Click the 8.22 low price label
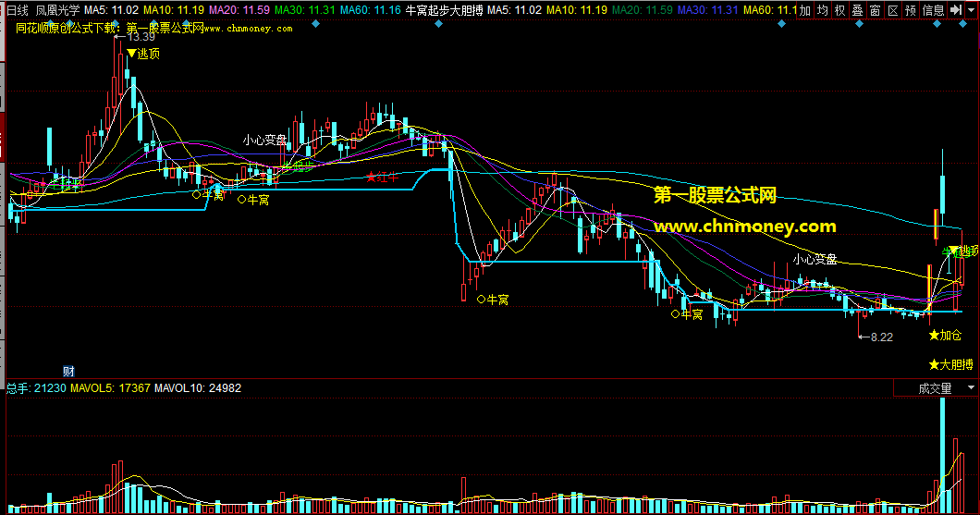The height and width of the screenshot is (515, 980). pos(882,337)
